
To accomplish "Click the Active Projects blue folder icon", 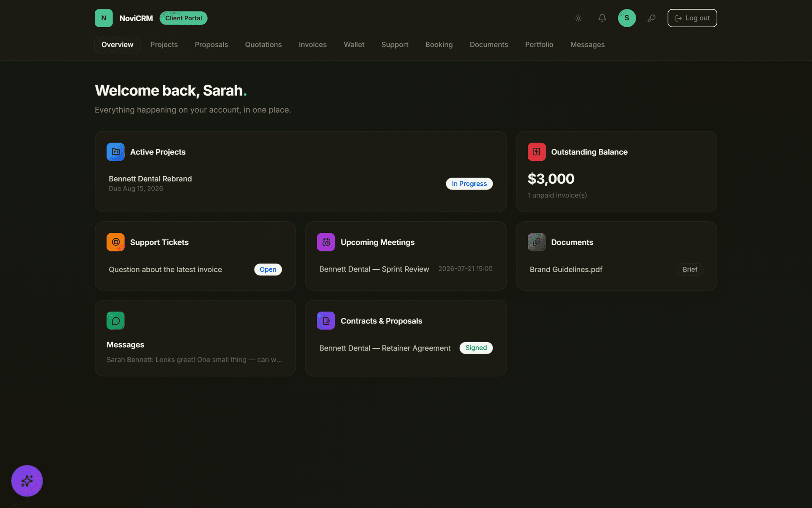I will pyautogui.click(x=115, y=152).
